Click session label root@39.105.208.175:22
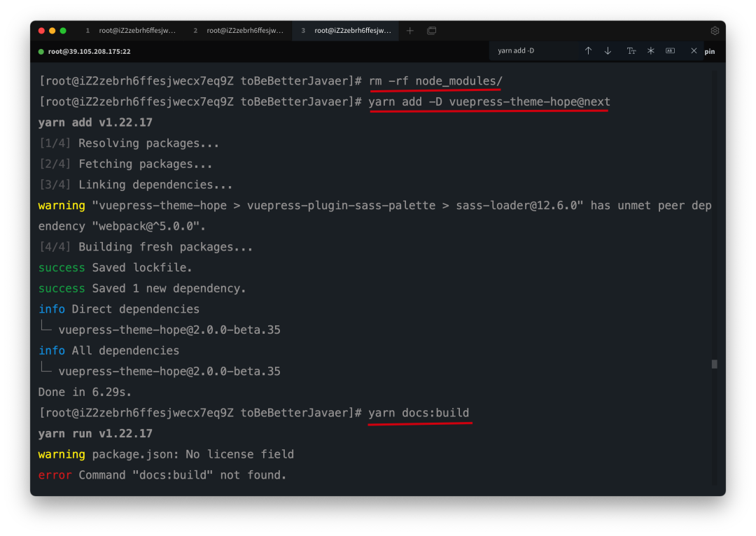 click(x=89, y=52)
